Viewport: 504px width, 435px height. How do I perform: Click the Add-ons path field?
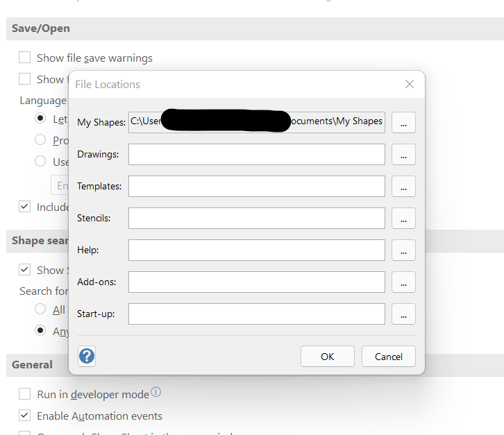[x=257, y=282]
